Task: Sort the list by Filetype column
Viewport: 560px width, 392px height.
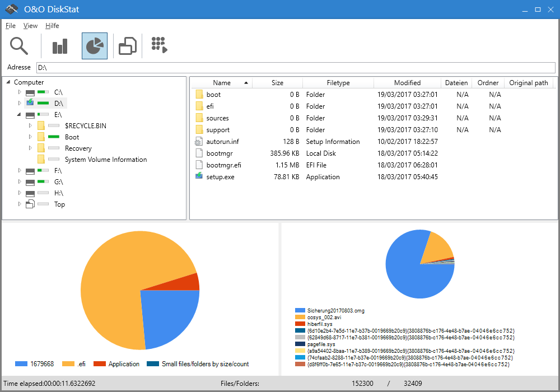Action: (x=338, y=83)
